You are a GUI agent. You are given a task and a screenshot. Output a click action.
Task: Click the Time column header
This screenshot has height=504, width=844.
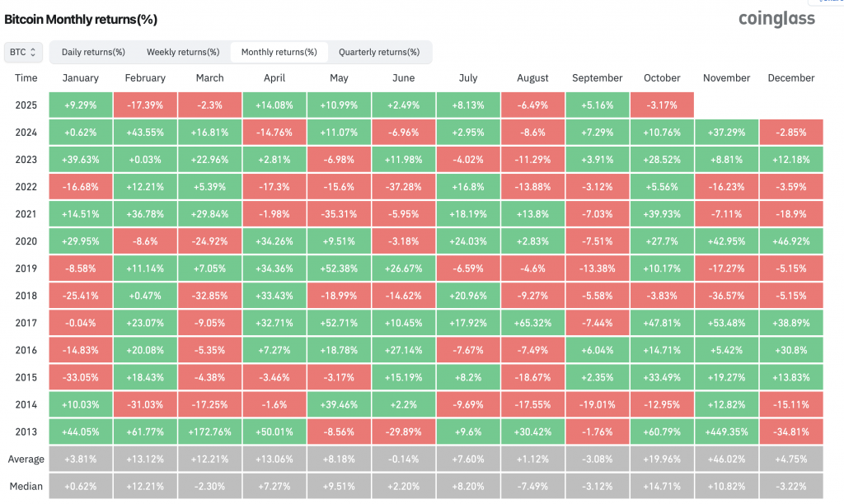click(x=26, y=78)
